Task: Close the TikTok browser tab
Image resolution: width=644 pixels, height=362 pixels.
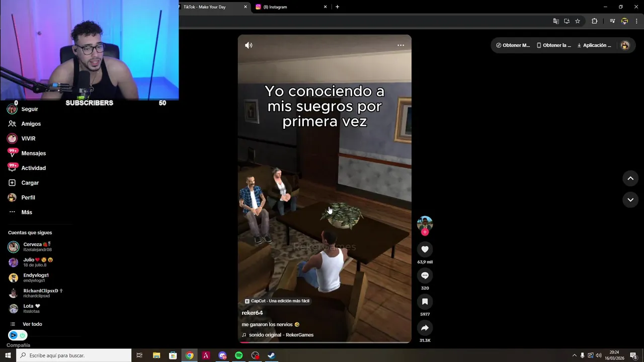Action: click(x=246, y=7)
